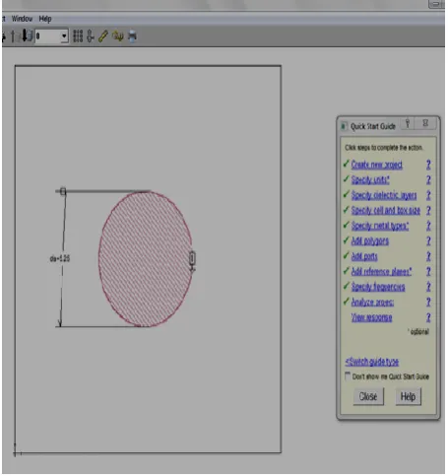Open the Help menu

[45, 19]
